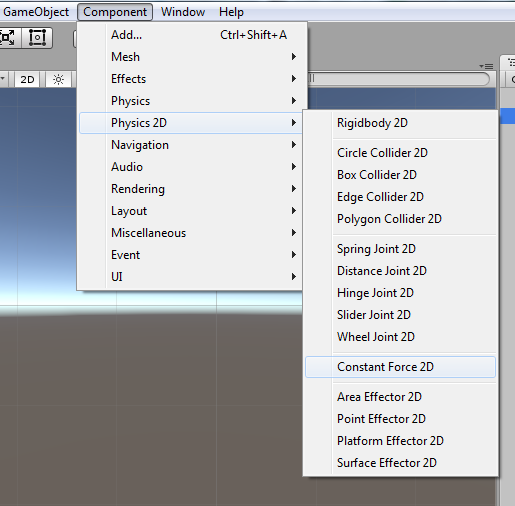Screen dimensions: 515x506
Task: Toggle 2D scene view mode
Action: pos(27,80)
